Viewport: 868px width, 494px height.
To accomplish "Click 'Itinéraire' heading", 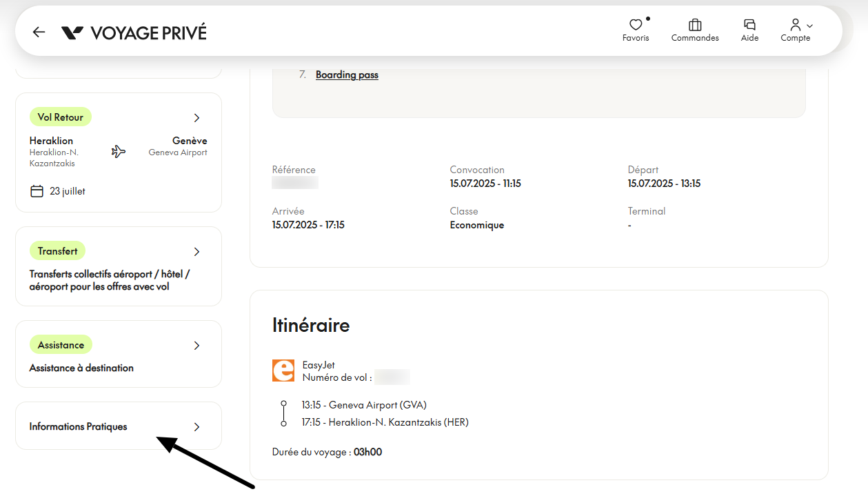I will coord(311,325).
